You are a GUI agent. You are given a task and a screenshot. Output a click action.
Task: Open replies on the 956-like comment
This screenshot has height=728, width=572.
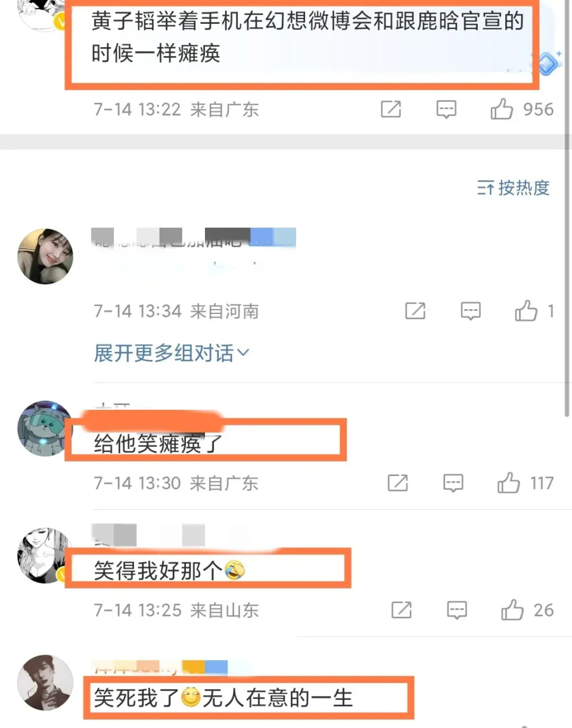tap(446, 110)
